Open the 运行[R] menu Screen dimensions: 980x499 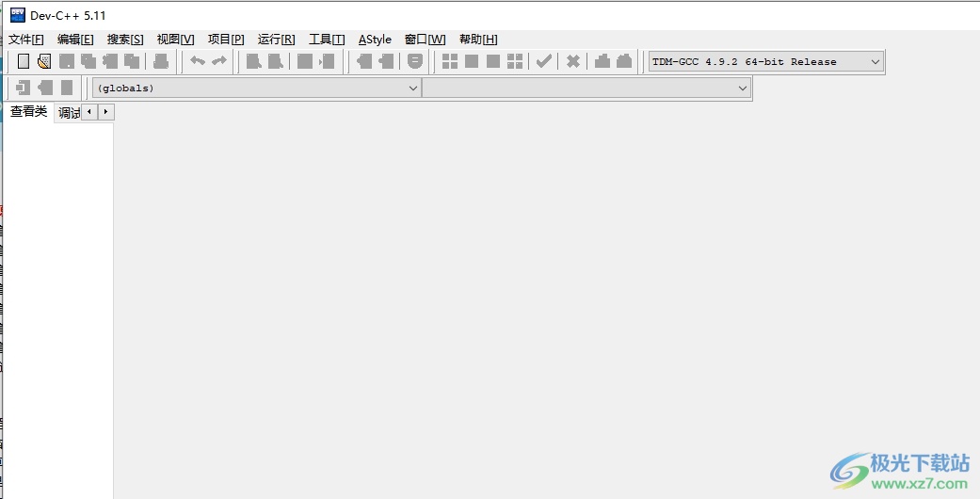pyautogui.click(x=276, y=40)
